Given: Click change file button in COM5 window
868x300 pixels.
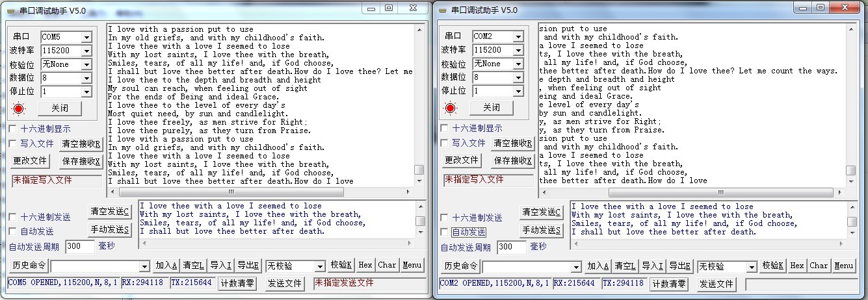Looking at the screenshot, I should tap(30, 160).
